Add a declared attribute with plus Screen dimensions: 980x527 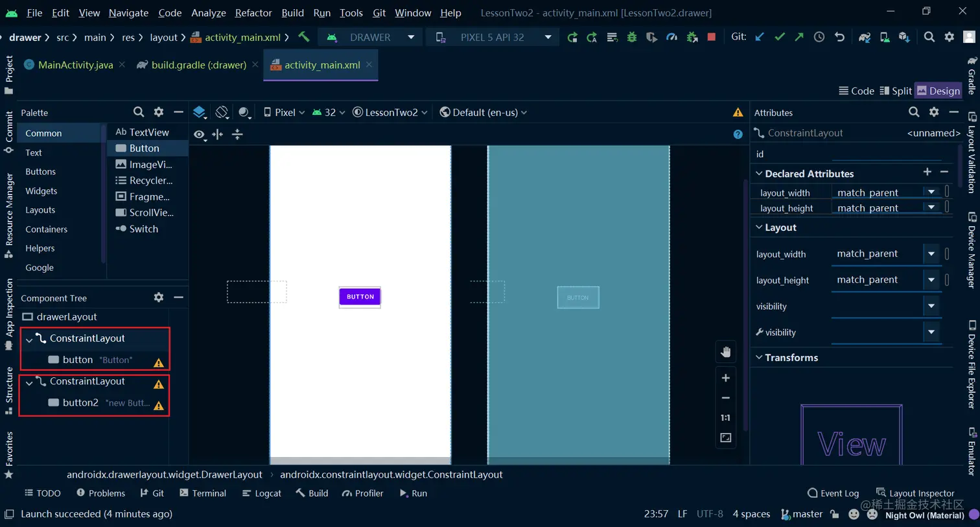click(927, 172)
